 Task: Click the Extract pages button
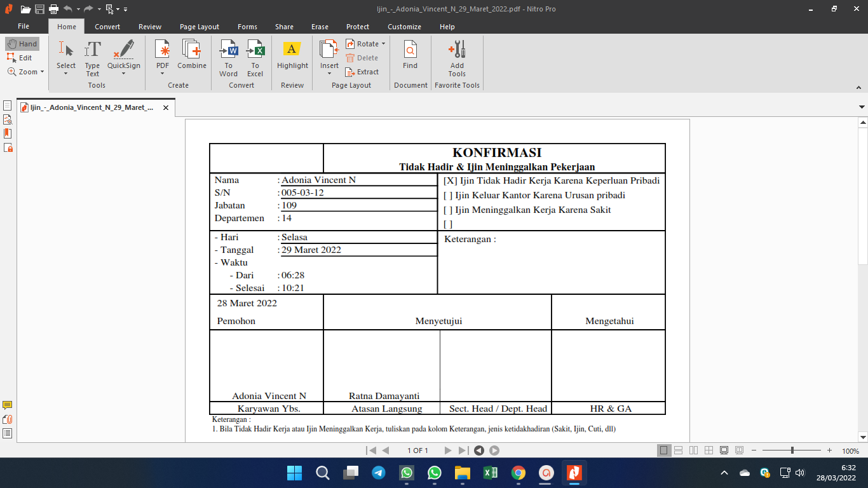[x=362, y=72]
